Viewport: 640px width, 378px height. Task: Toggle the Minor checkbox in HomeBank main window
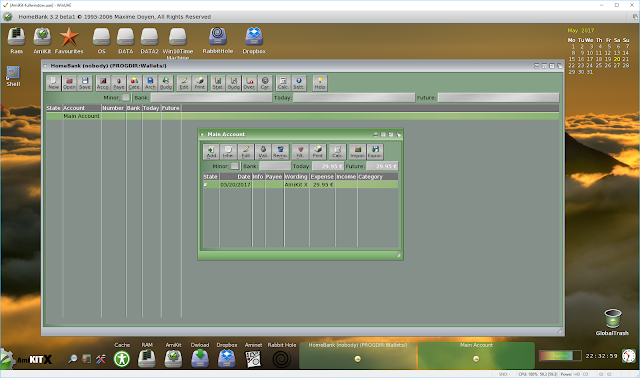point(127,98)
